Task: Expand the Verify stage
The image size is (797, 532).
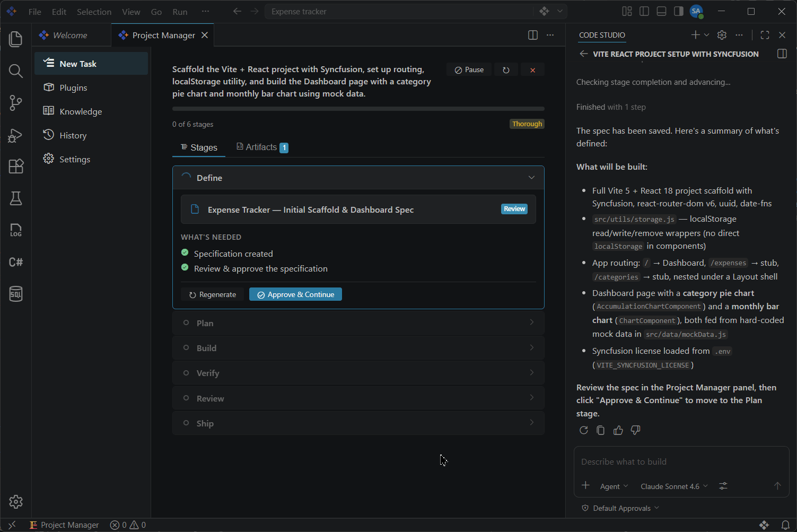Action: [358, 373]
